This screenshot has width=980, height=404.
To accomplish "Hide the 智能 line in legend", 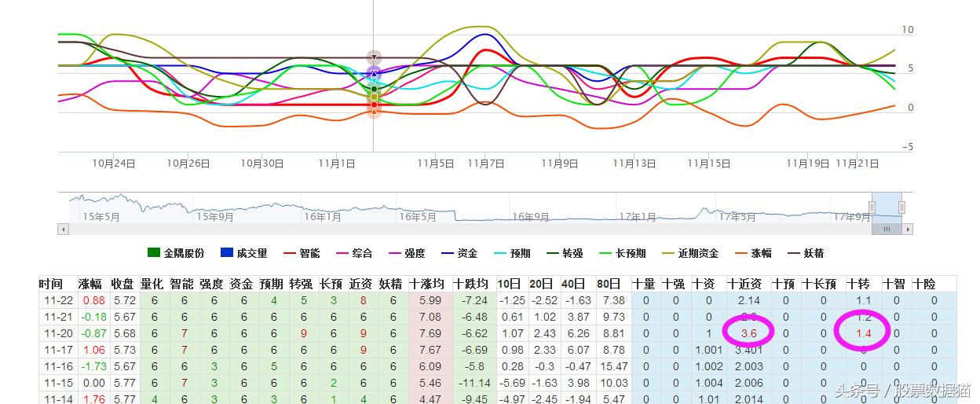I will click(301, 253).
